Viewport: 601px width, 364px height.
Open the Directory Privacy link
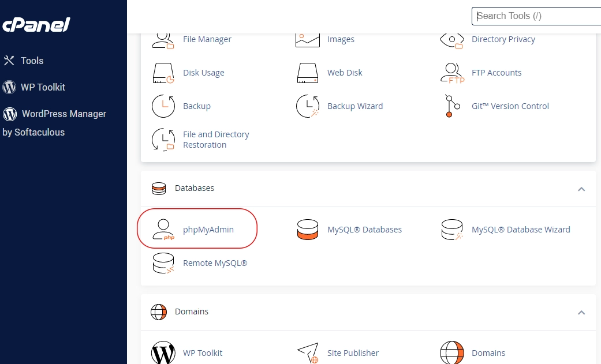point(503,39)
